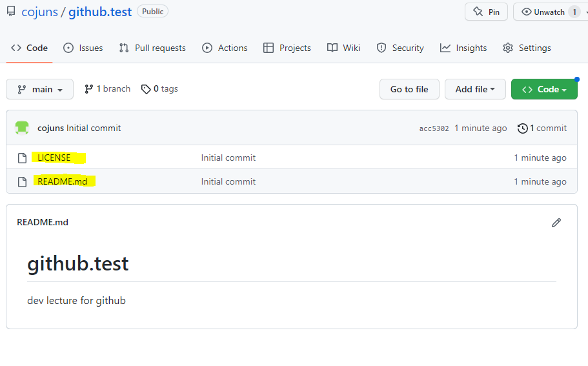View the 1 branch link

tap(108, 89)
